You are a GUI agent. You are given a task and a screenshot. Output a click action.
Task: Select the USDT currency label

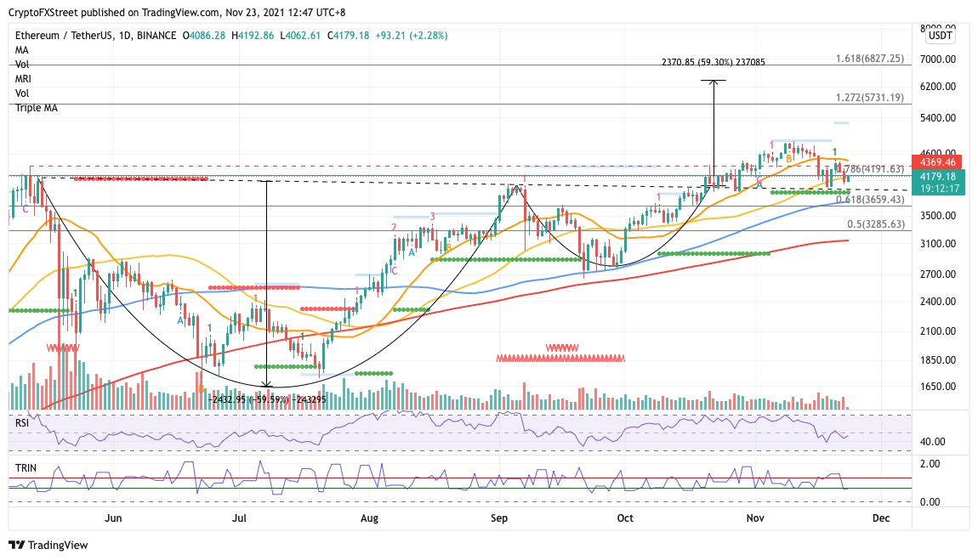coord(940,36)
